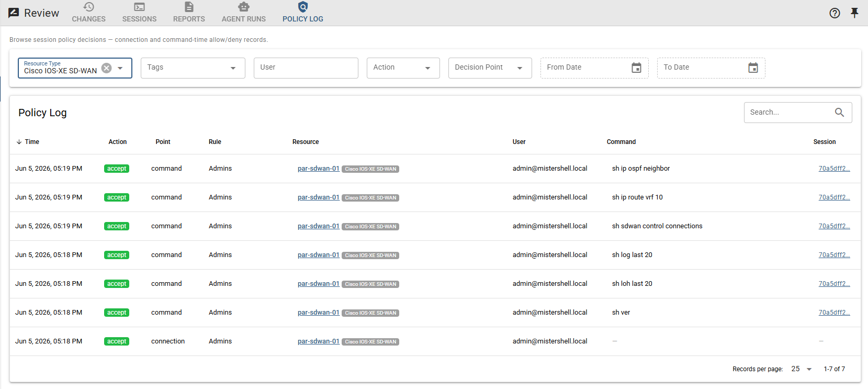Switch to the Sessions tab
Screen dimensions: 868x389
139,13
